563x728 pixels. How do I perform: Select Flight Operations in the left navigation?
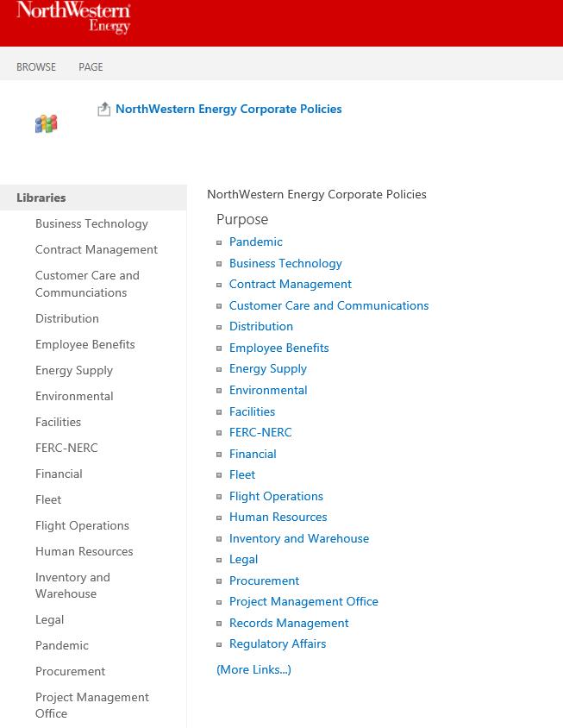coord(82,525)
